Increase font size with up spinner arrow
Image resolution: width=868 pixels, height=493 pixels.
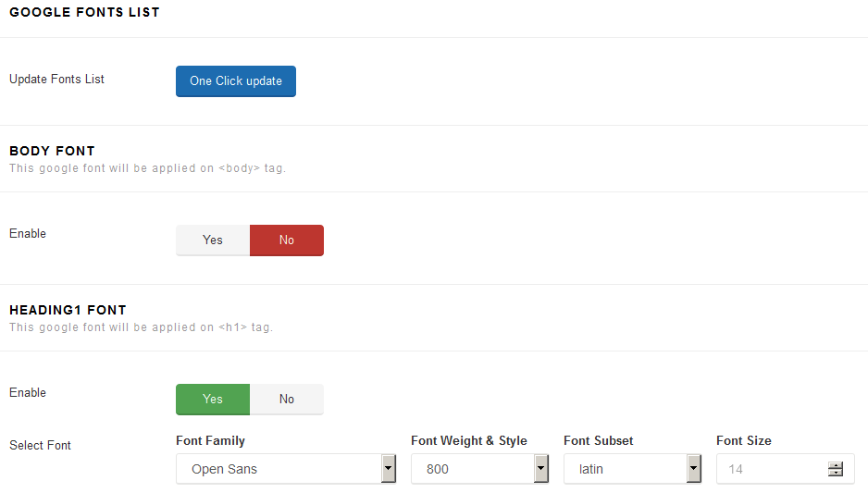836,465
